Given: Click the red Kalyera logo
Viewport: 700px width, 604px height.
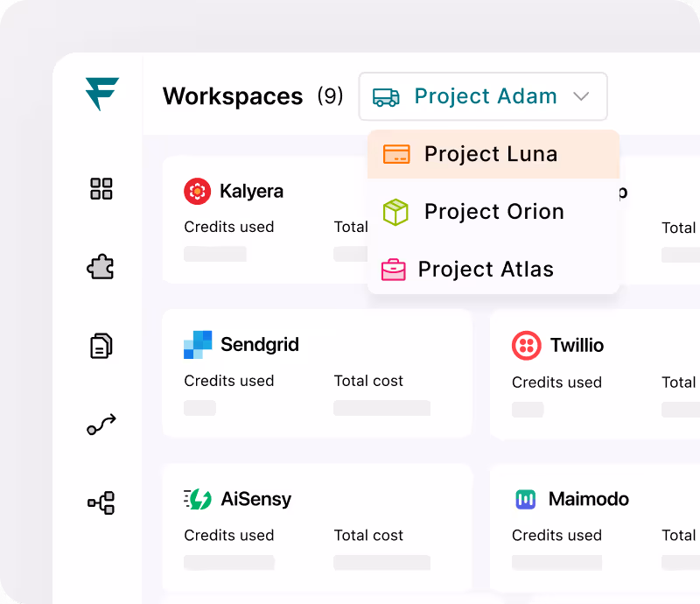Looking at the screenshot, I should [x=198, y=191].
